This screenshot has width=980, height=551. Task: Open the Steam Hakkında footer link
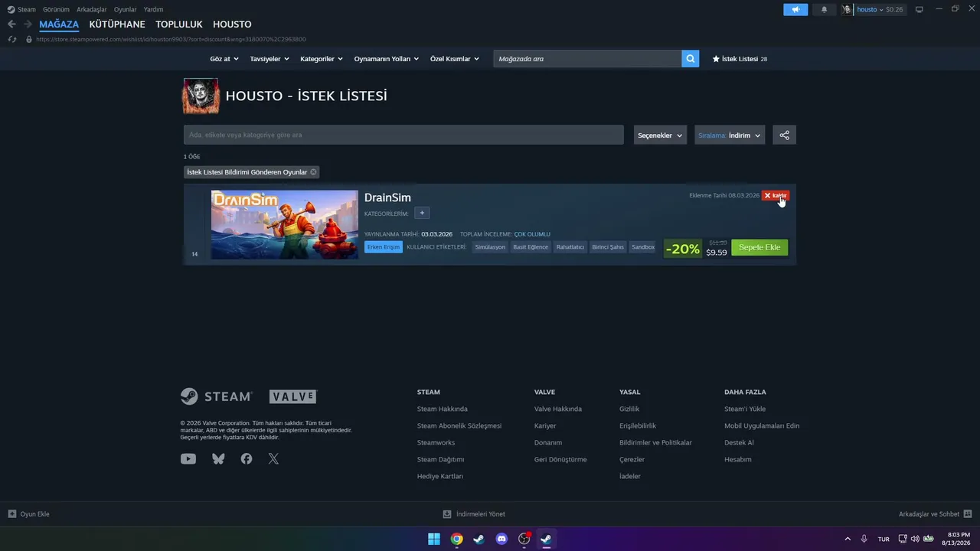pyautogui.click(x=443, y=409)
